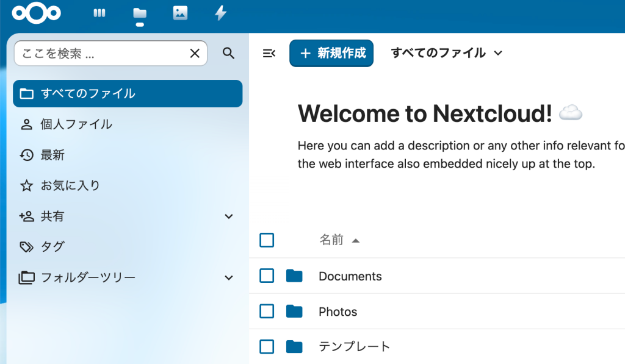
Task: Toggle the select-all files checkbox
Action: pyautogui.click(x=267, y=240)
